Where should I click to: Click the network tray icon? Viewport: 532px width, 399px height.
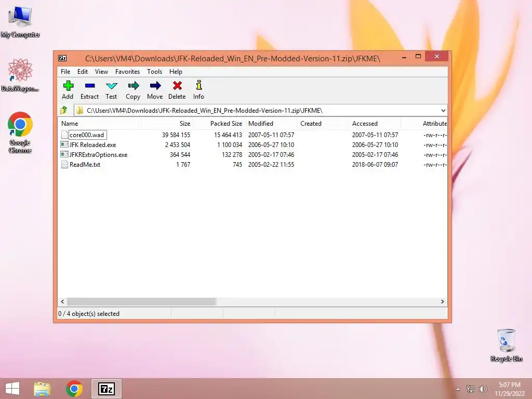[x=471, y=389]
